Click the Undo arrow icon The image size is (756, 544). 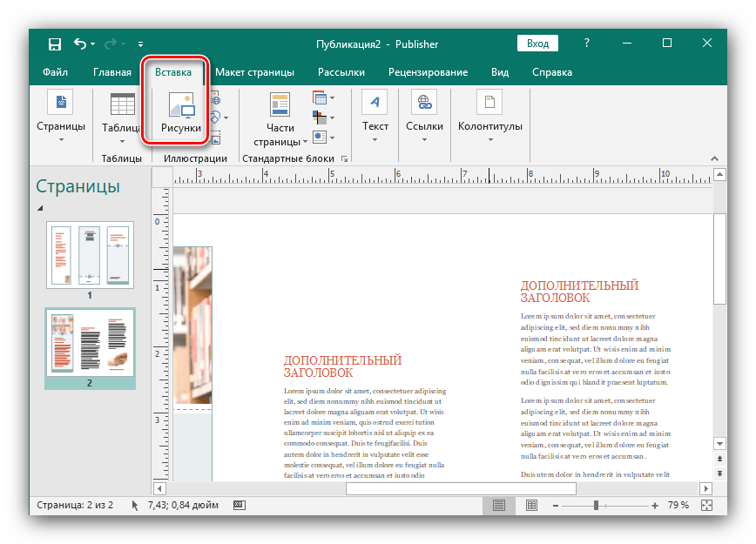tap(81, 44)
